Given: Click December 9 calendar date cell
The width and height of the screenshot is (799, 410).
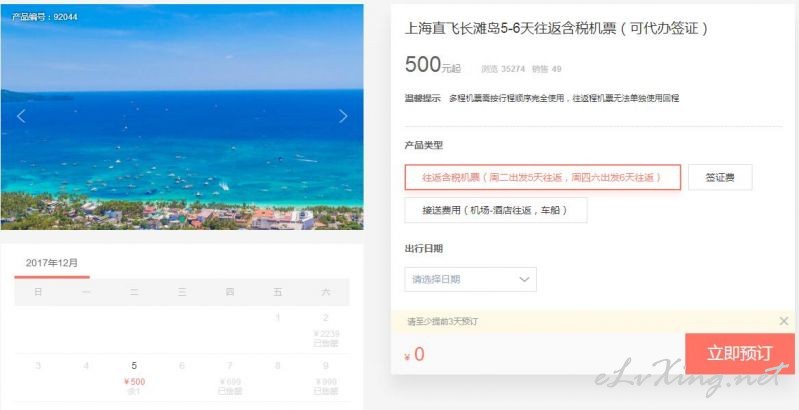Looking at the screenshot, I should click(326, 379).
